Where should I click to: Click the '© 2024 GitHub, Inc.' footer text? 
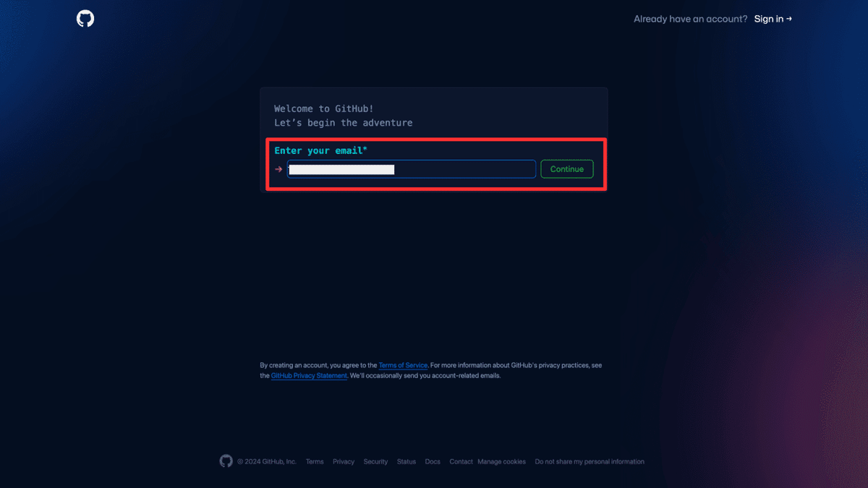pos(267,462)
